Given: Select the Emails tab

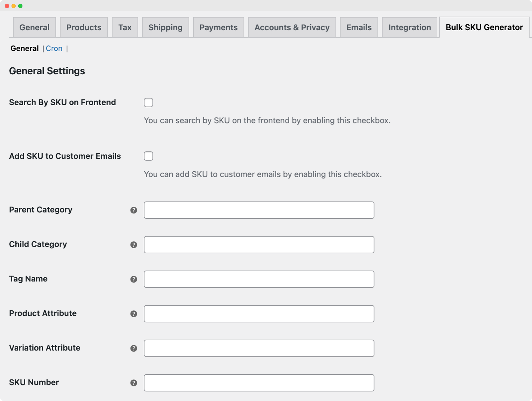Looking at the screenshot, I should (x=359, y=28).
